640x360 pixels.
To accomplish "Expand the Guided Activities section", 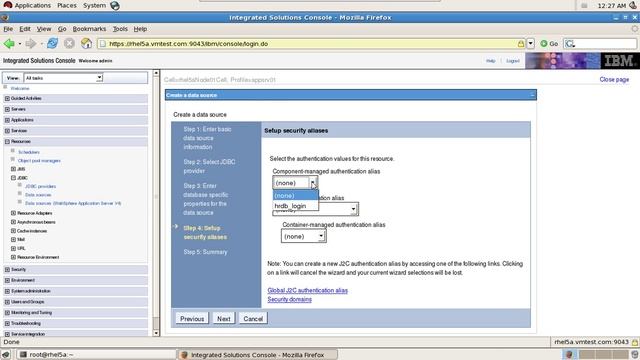I will tap(7, 98).
